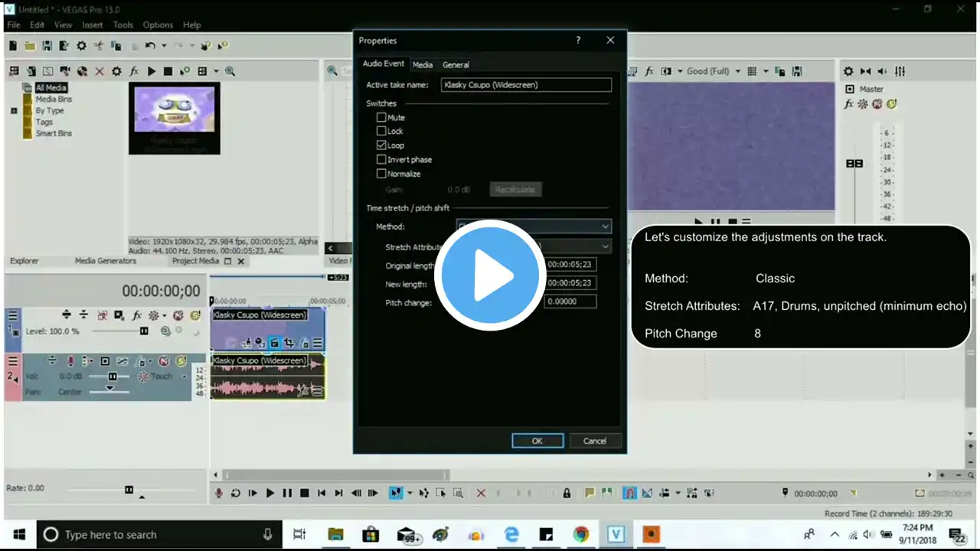Screen dimensions: 980x551
Task: Open the Stretch Attributes dropdown
Action: coord(534,246)
